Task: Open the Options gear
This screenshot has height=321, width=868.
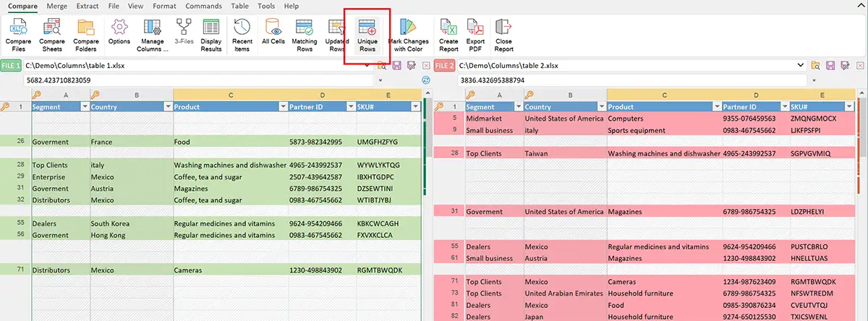Action: pos(119,33)
